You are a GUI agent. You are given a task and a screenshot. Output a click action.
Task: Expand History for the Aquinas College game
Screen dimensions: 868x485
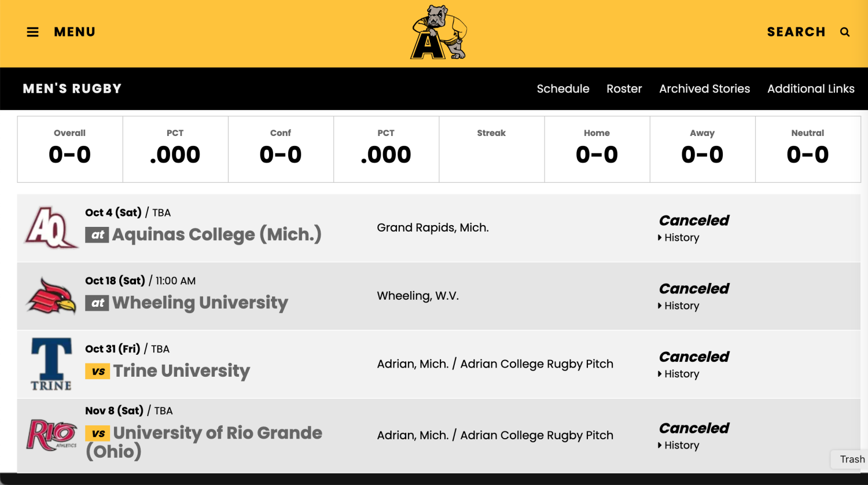pos(681,238)
